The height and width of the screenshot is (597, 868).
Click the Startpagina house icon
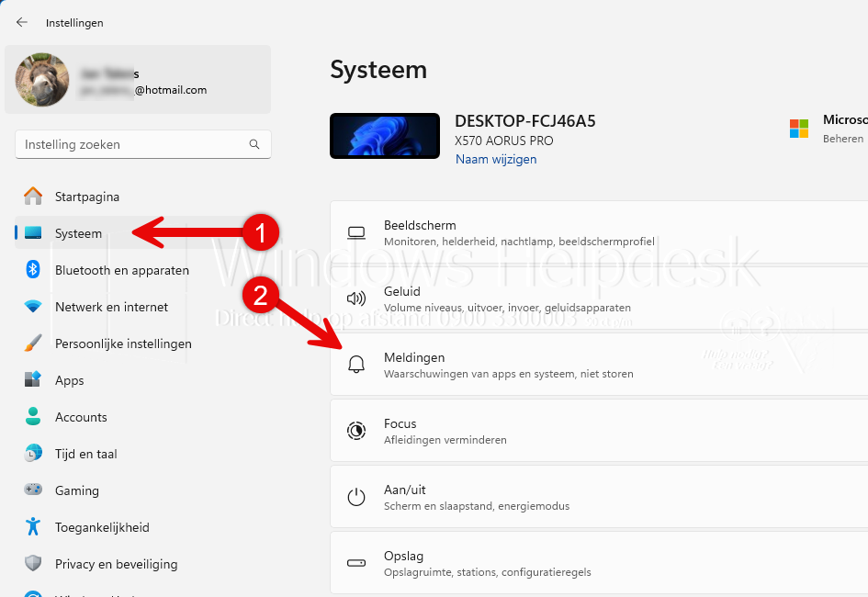33,196
